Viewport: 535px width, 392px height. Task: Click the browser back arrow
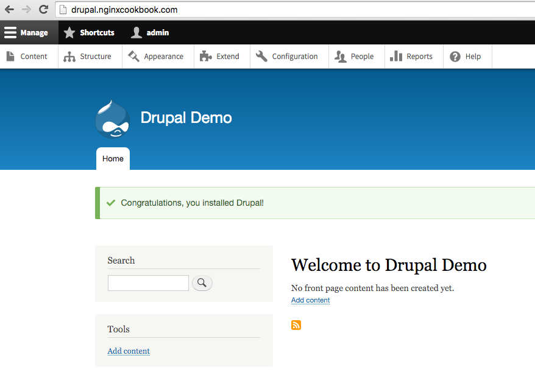(9, 10)
